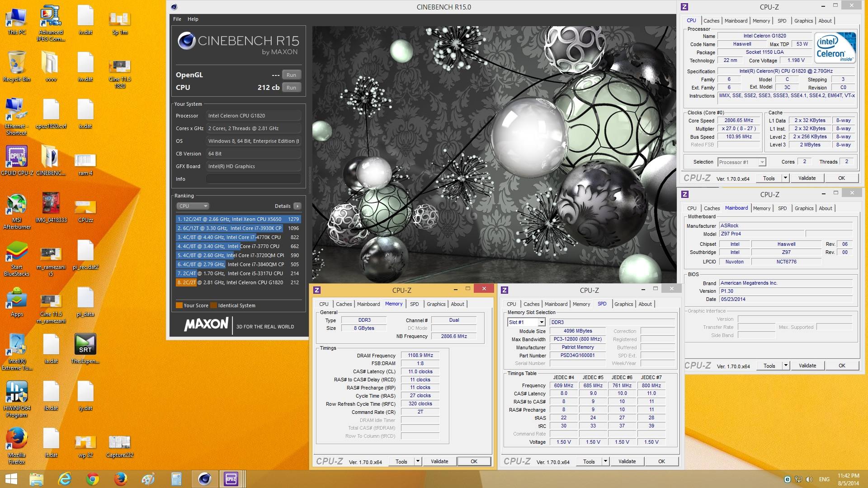Open Tools dropdown arrow in SPD CPU-Z window
Screen dimensions: 868x488
(x=605, y=461)
